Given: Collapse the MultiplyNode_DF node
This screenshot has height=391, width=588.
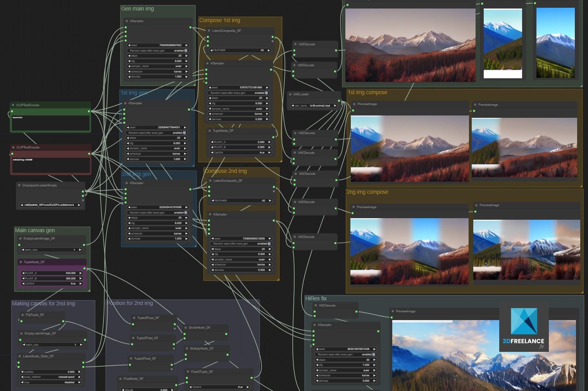Looking at the screenshot, I should (x=186, y=348).
